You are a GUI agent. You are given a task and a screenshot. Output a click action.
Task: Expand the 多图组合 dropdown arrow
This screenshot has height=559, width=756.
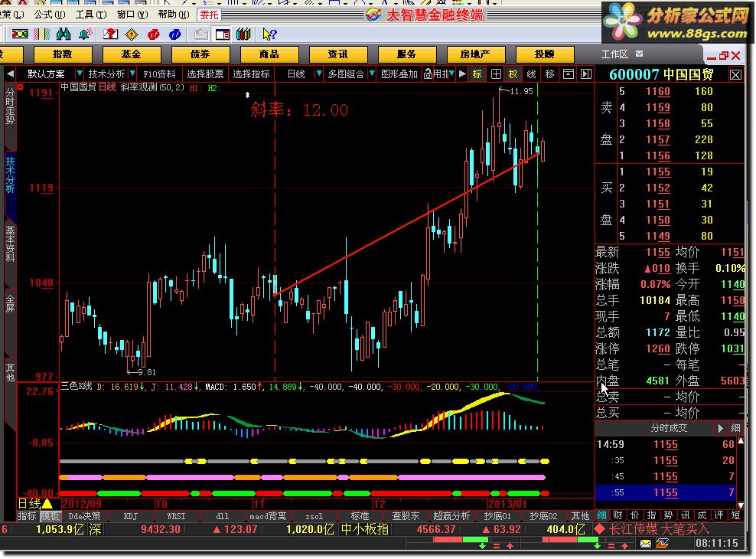coord(371,74)
